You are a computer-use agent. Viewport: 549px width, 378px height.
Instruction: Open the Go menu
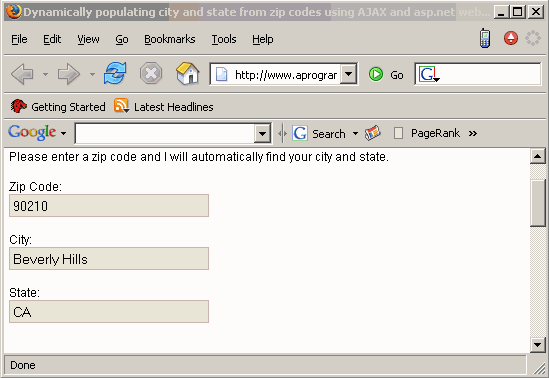pos(122,39)
